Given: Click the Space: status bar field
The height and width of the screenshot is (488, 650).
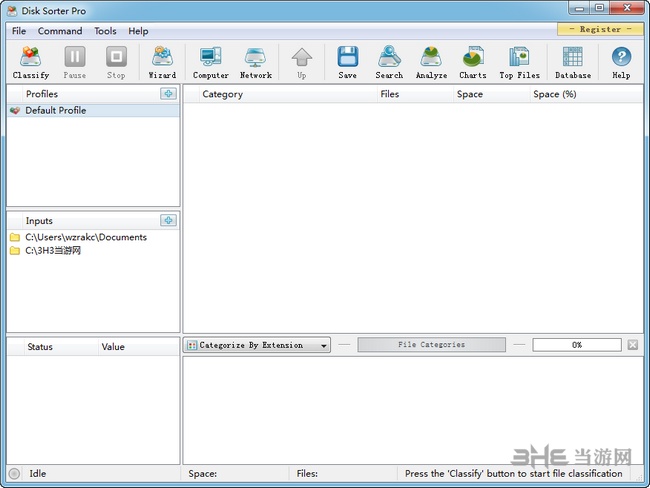Looking at the screenshot, I should pyautogui.click(x=235, y=473).
